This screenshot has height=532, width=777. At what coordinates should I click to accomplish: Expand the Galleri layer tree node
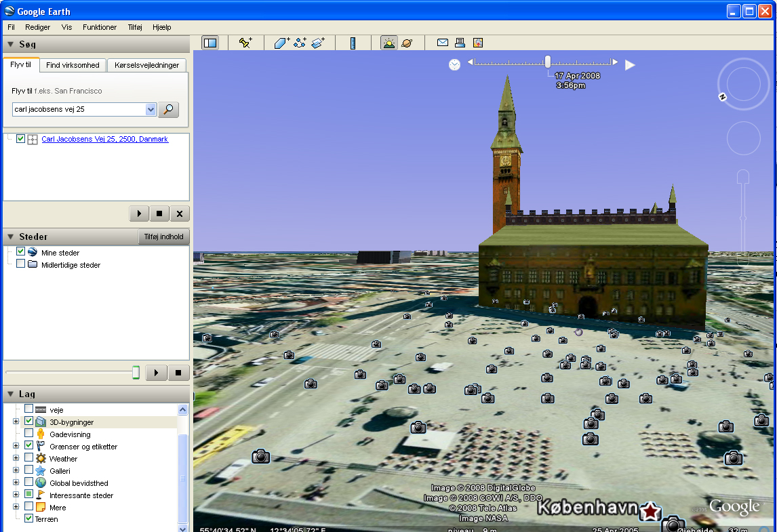tap(16, 471)
